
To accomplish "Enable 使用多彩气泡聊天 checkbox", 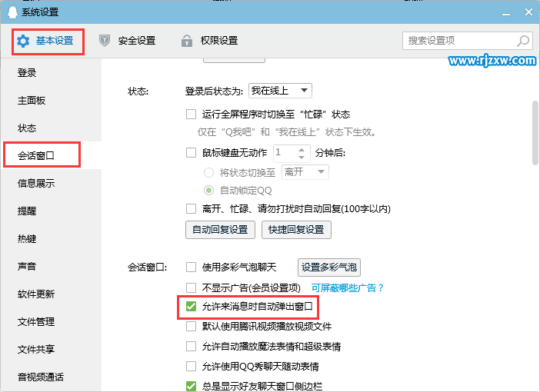I will tap(191, 267).
